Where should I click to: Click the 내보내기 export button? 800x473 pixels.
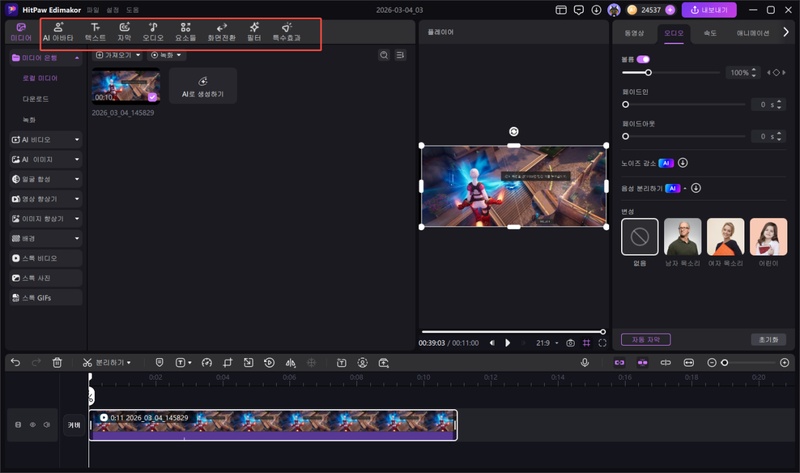(x=709, y=10)
